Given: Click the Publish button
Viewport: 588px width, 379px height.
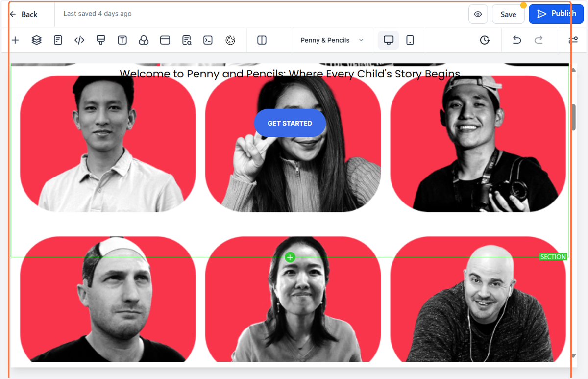Looking at the screenshot, I should click(556, 14).
